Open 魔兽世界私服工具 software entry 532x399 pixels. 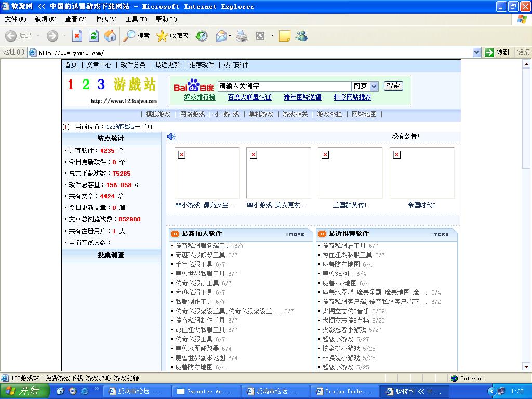pos(200,273)
